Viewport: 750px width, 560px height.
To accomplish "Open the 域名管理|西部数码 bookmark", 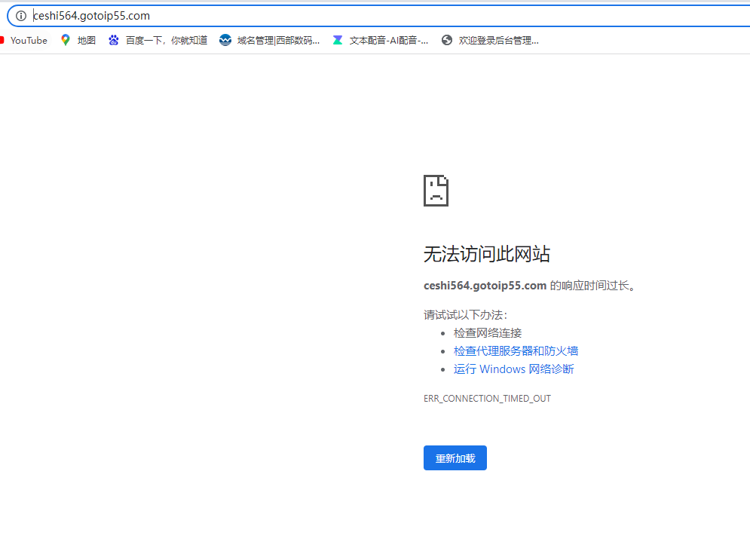I will coord(278,41).
